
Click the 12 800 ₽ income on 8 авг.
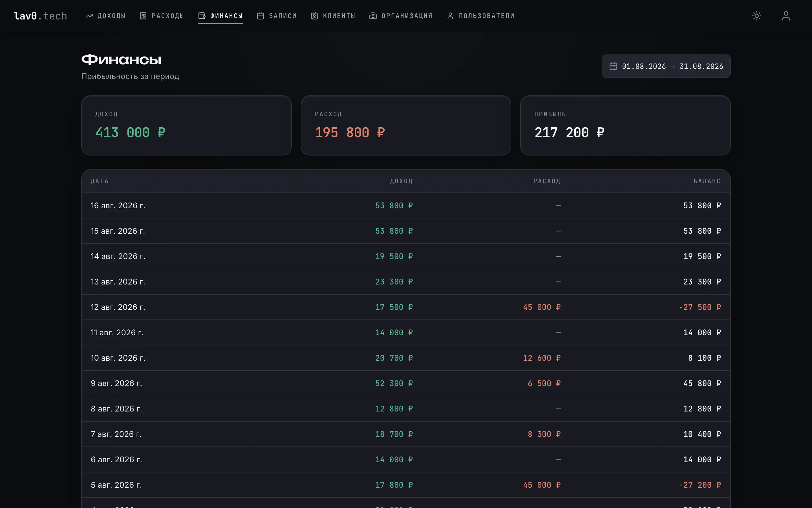pyautogui.click(x=394, y=409)
